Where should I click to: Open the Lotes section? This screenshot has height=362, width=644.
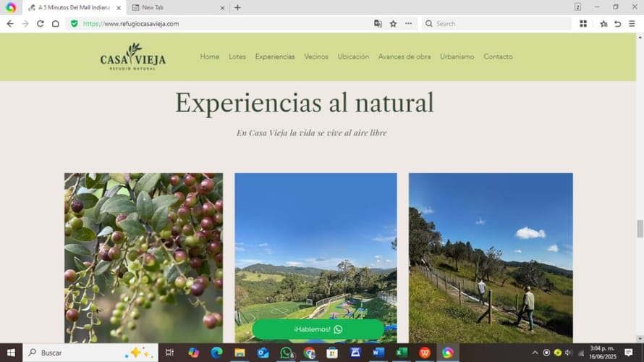(237, 56)
